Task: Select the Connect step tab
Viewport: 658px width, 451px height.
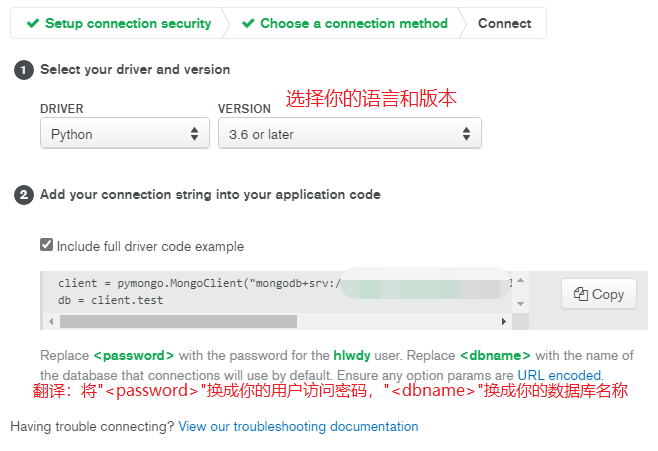Action: [x=504, y=23]
